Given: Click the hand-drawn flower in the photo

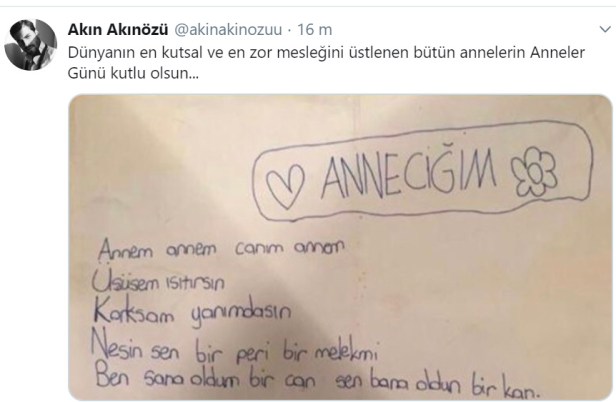Looking at the screenshot, I should [x=534, y=172].
